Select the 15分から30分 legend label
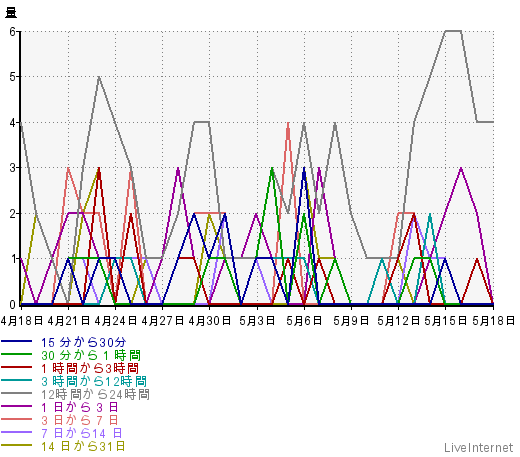Screen dimensions: 520x457 (84, 342)
